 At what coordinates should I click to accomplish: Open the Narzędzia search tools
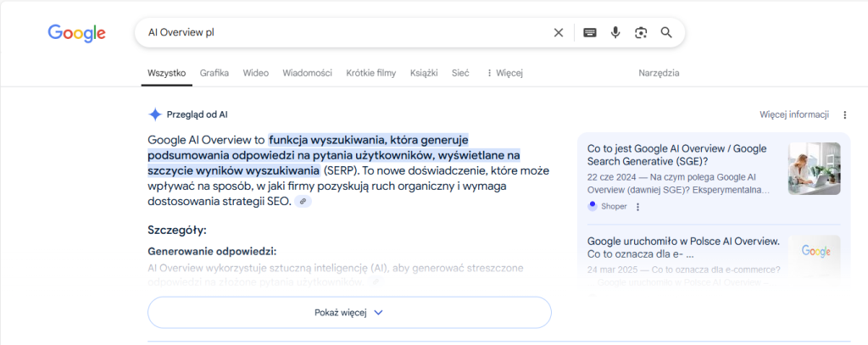(659, 73)
